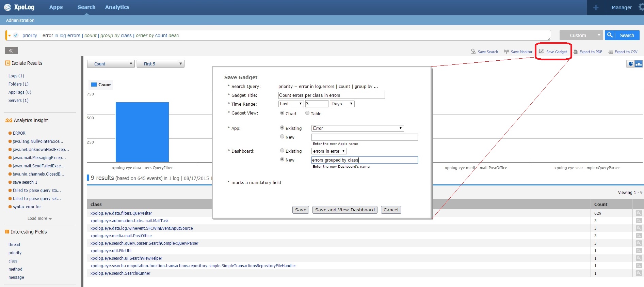Expand the existing App dropdown showing Error

(x=357, y=128)
